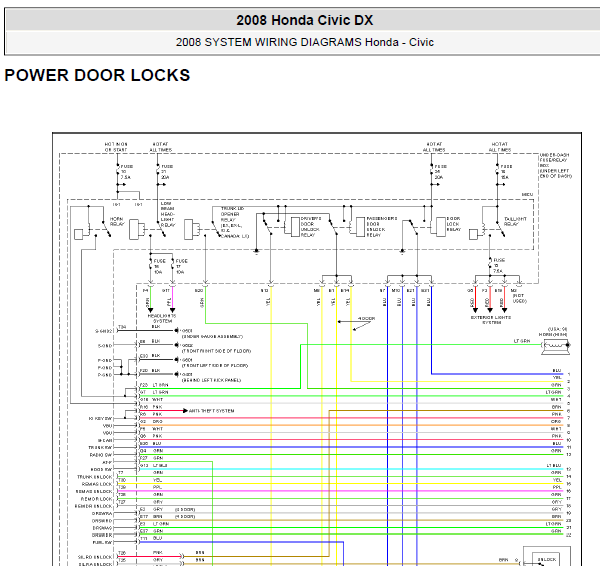Click the '(4 DOOR)' wire note
This screenshot has height=566, width=600.
pos(185,517)
